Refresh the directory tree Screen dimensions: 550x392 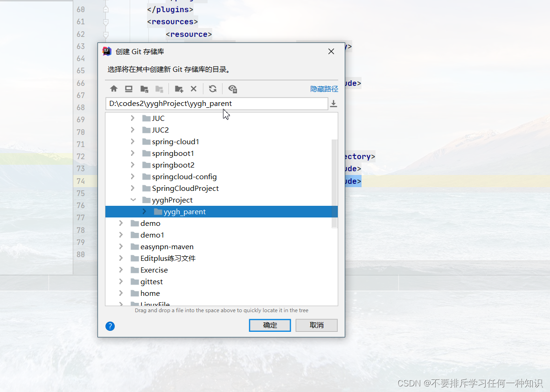[213, 89]
